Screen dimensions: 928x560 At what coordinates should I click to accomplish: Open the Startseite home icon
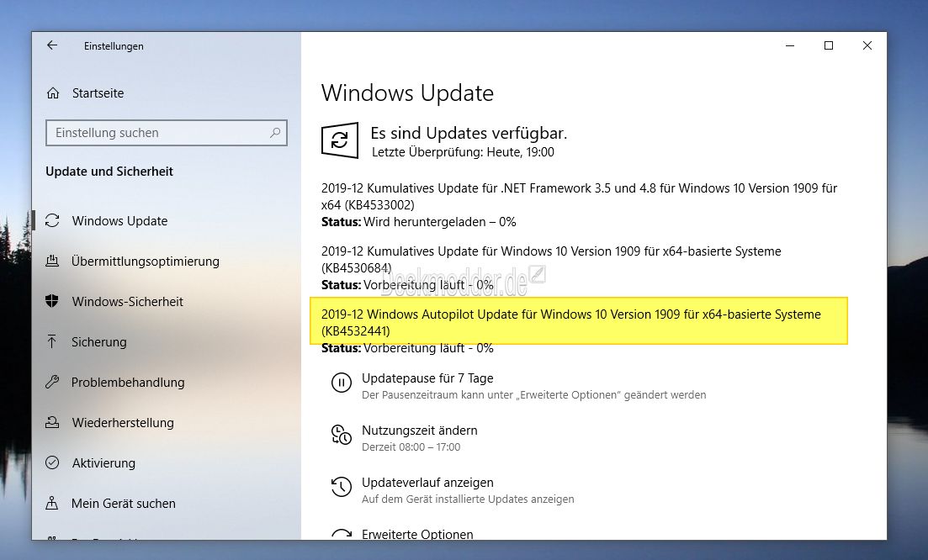53,93
